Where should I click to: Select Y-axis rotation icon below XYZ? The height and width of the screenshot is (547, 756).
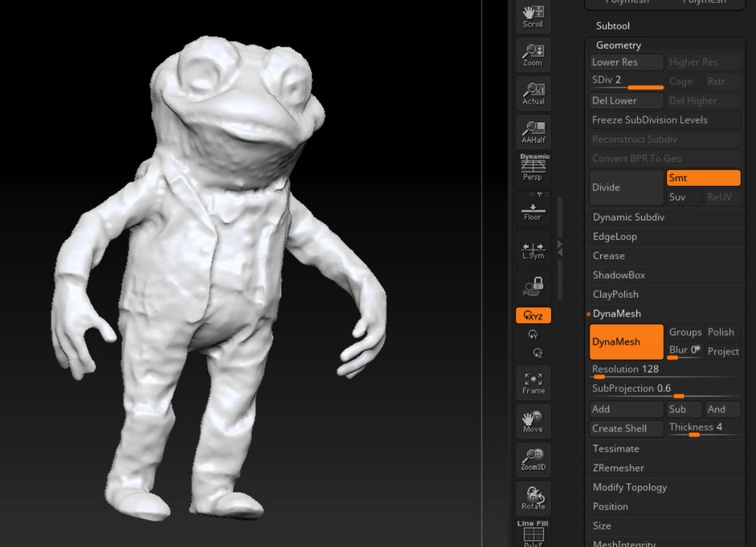point(533,334)
